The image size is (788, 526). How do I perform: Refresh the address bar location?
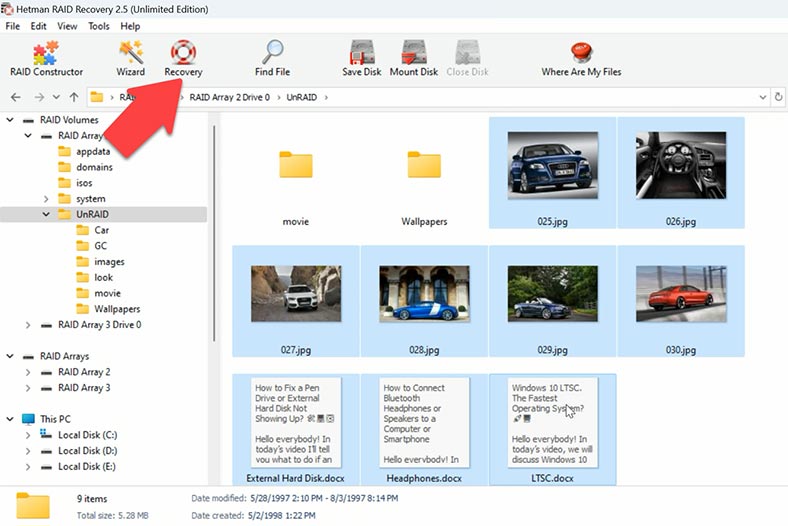778,97
